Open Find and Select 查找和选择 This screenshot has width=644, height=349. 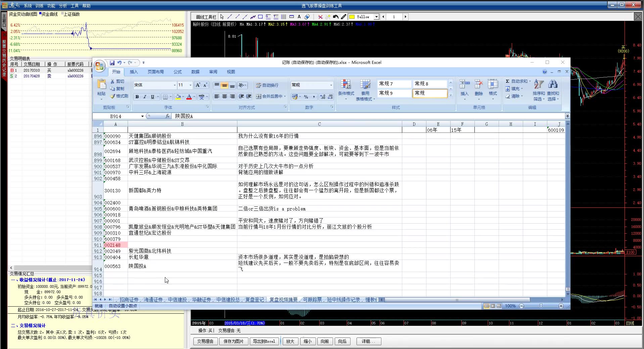click(553, 90)
